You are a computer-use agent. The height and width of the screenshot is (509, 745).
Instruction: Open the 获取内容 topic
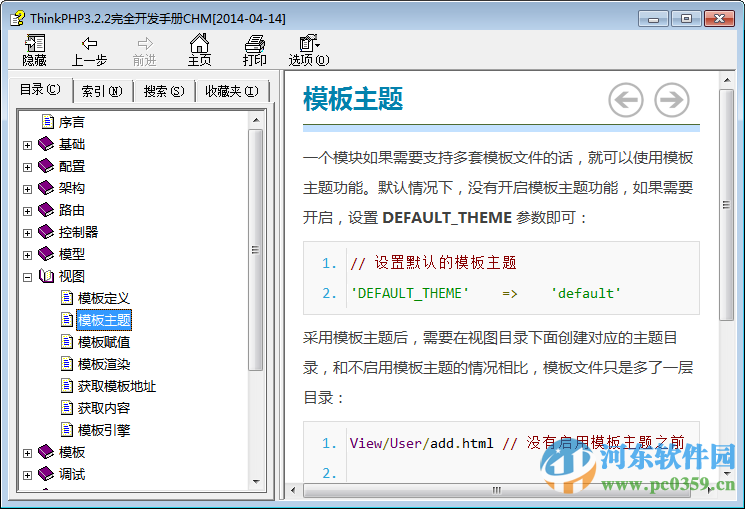[x=104, y=408]
